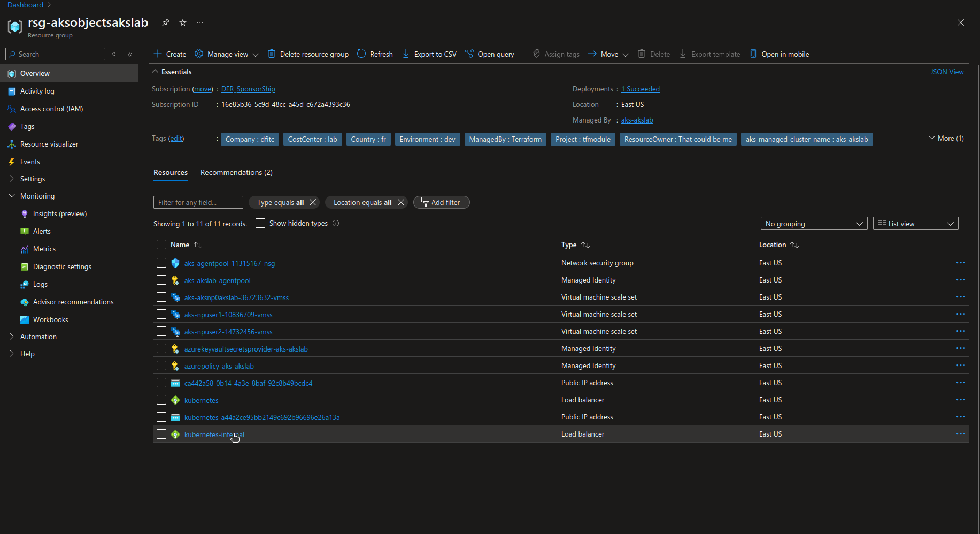Click the Refresh toolbar icon
The image size is (980, 534).
coord(361,54)
